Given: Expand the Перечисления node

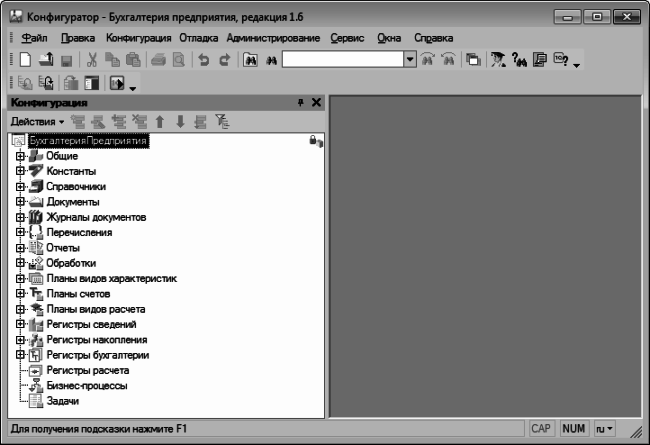Looking at the screenshot, I should point(20,233).
